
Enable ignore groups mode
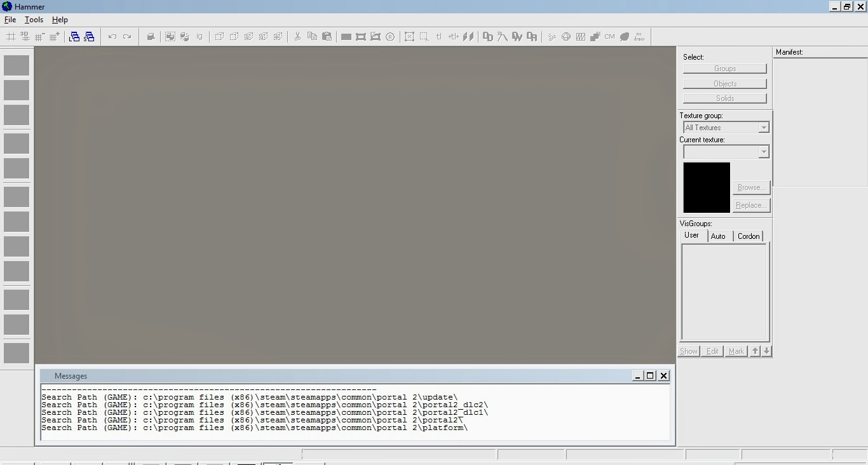pos(199,36)
